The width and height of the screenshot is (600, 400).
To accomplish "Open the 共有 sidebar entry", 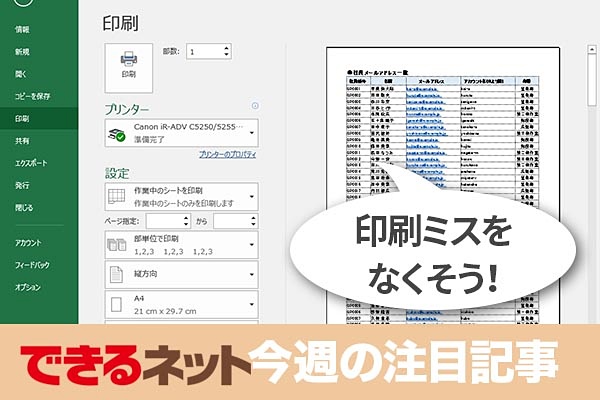I will click(x=22, y=141).
